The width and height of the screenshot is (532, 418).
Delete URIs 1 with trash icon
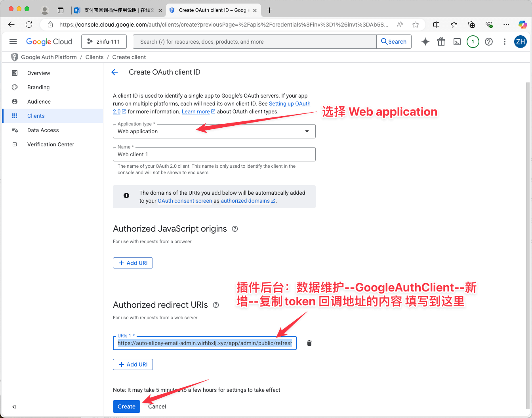[x=309, y=343]
